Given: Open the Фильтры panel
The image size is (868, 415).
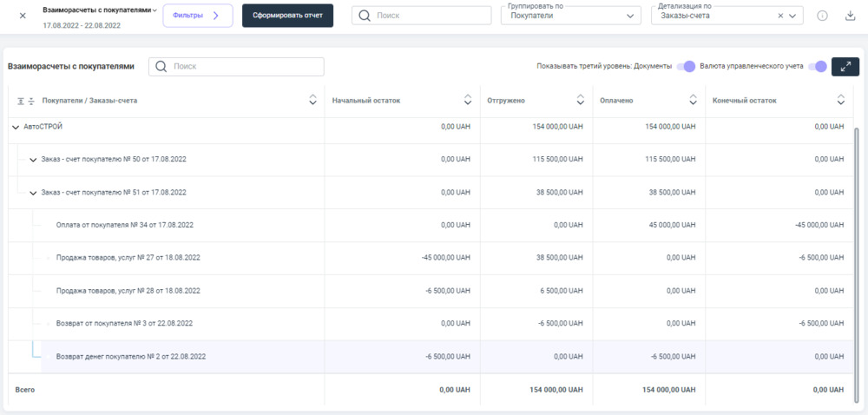Looking at the screenshot, I should click(197, 16).
